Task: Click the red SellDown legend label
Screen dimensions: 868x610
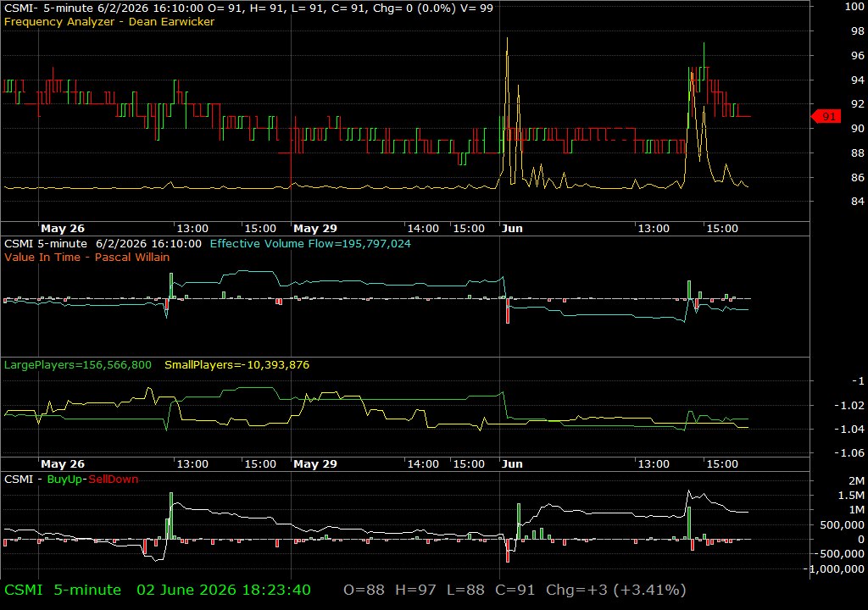Action: pos(113,480)
